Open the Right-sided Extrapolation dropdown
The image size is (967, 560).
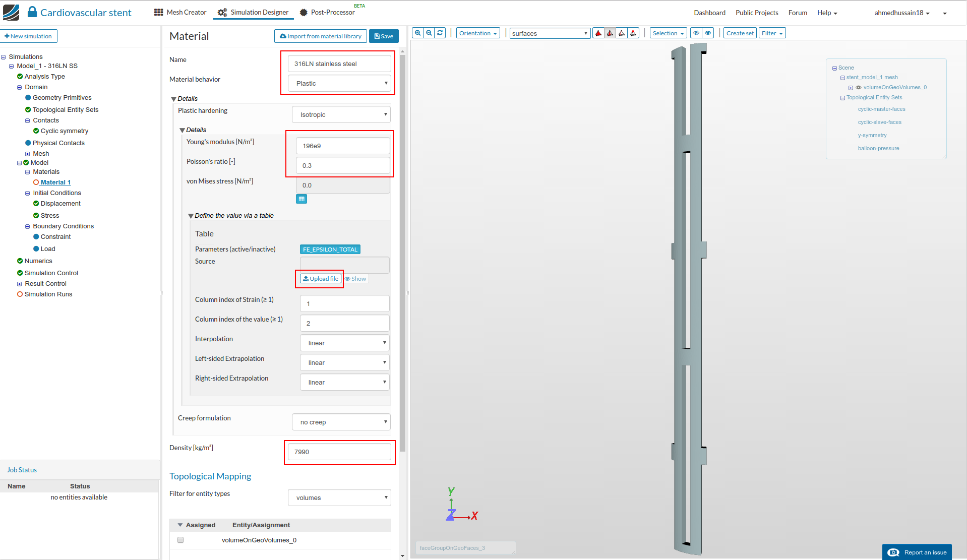(x=345, y=382)
